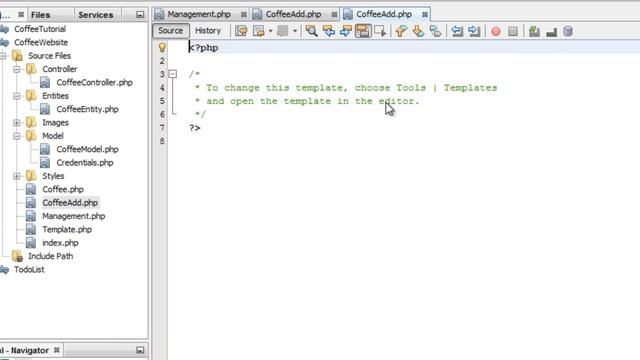
Task: Select Coffee.php in project tree
Action: tap(63, 189)
